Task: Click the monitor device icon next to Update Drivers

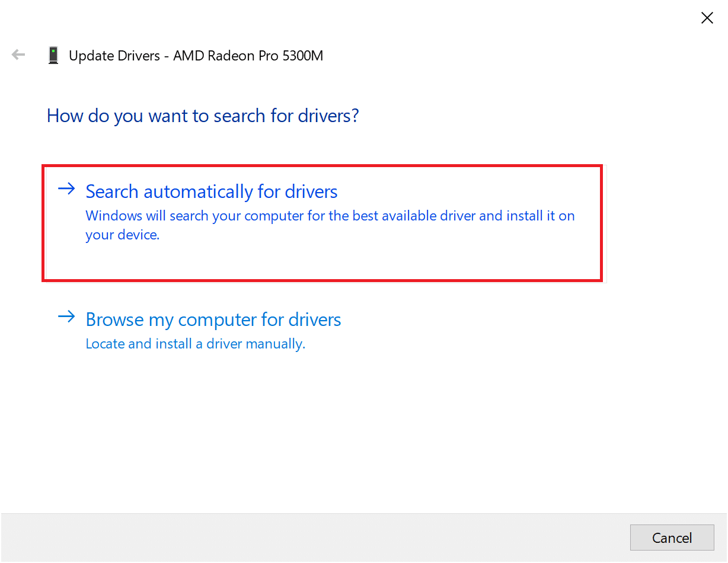Action: point(53,55)
